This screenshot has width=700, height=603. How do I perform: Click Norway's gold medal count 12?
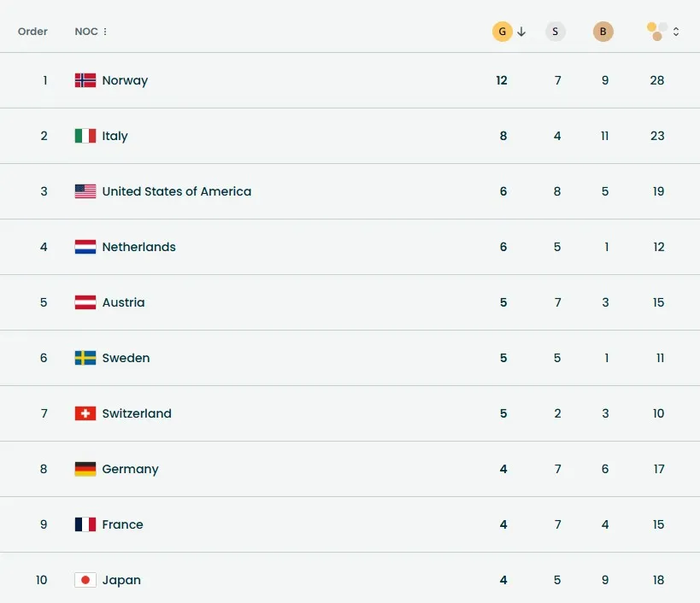(x=502, y=80)
